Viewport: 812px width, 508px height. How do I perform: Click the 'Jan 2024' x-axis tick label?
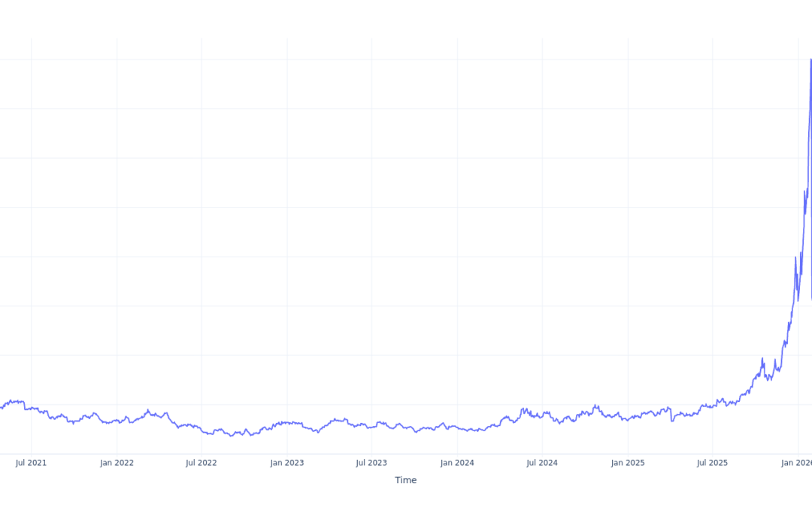(x=457, y=463)
